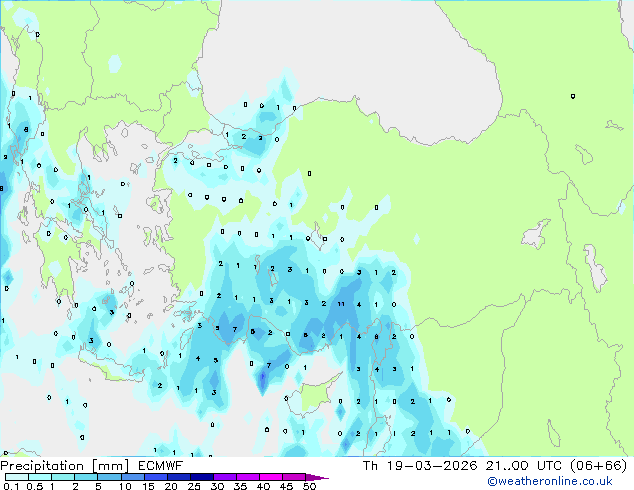Click the '[mm]' unit label
The image size is (634, 490).
[x=111, y=466]
